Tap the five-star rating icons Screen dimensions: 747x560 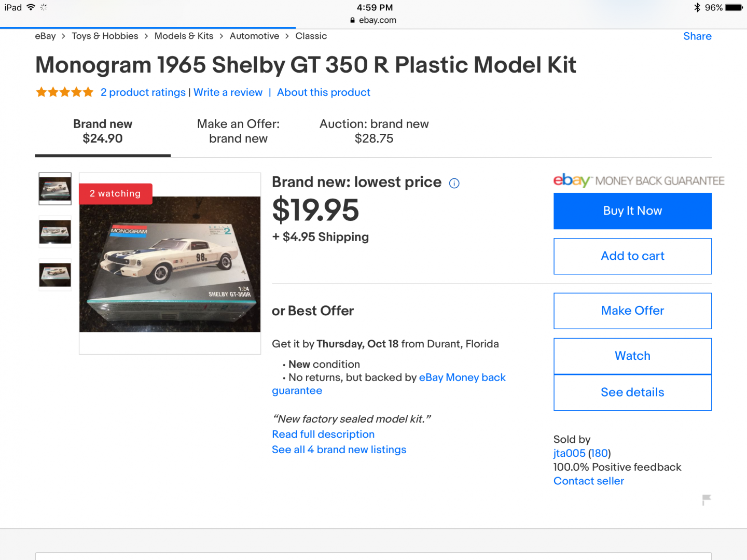[x=64, y=92]
